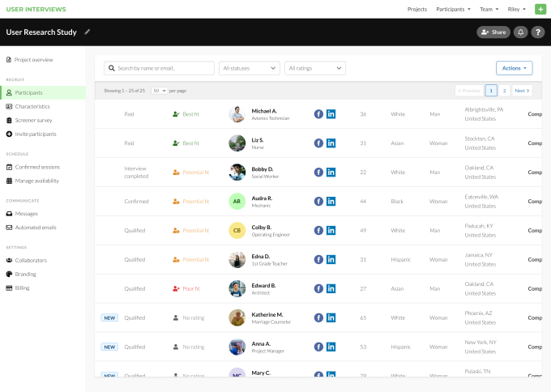Image resolution: width=551 pixels, height=392 pixels.
Task: Click the search by name or email field
Action: click(159, 68)
